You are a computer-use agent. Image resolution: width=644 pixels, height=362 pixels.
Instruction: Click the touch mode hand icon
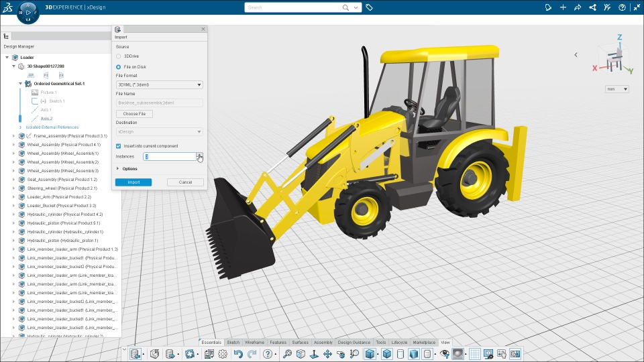pos(502,354)
